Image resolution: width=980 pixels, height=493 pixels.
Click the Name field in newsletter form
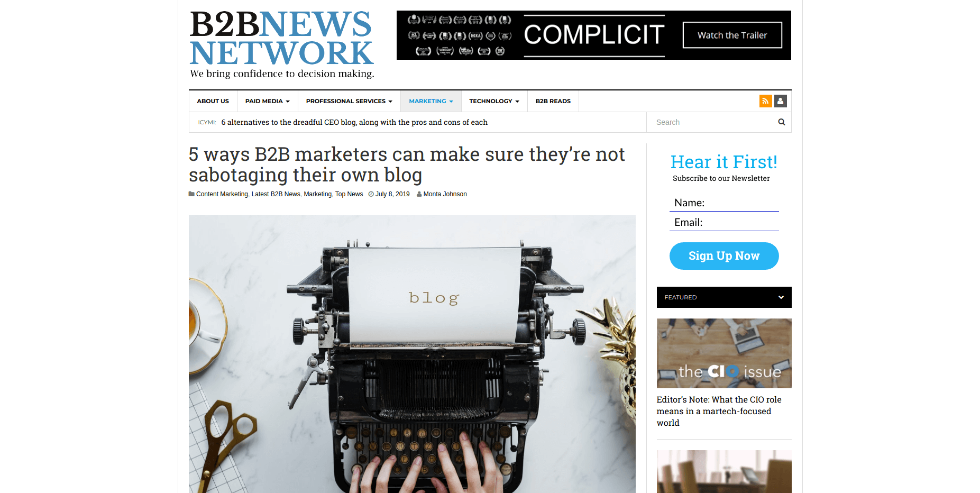point(724,203)
